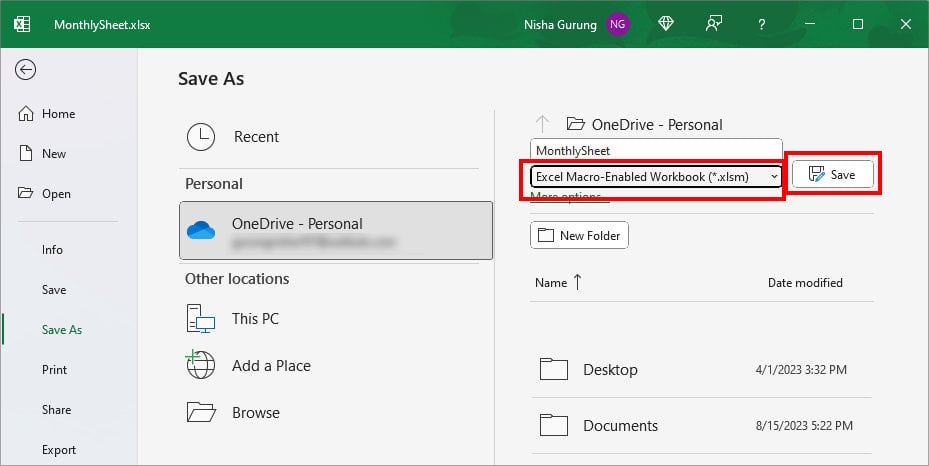Open Help with the question mark
Screen dimensions: 929x466
pyautogui.click(x=761, y=24)
